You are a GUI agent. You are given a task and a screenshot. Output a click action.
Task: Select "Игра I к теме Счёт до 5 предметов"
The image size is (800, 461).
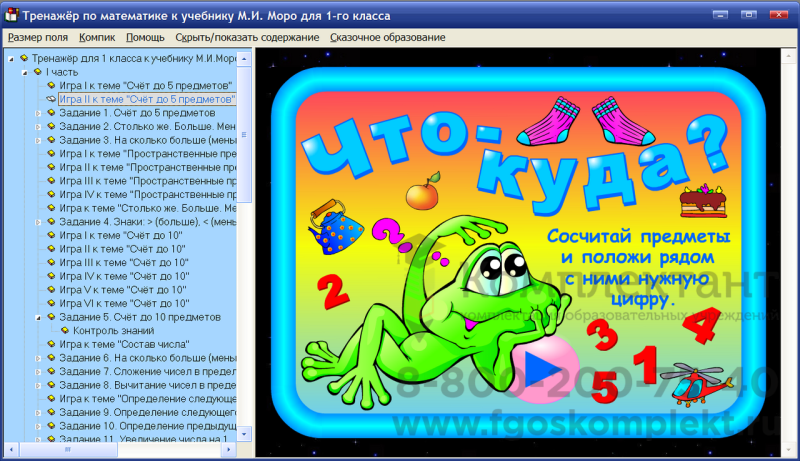(145, 86)
